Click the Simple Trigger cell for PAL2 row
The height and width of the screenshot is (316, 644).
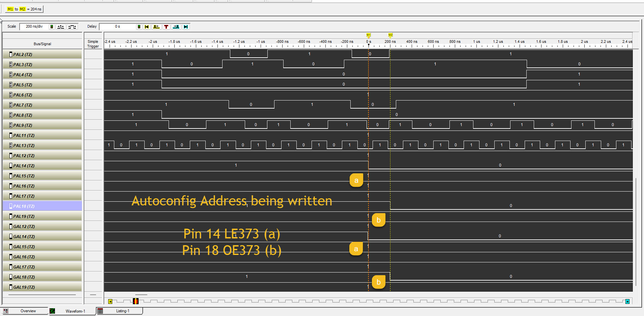pyautogui.click(x=93, y=54)
